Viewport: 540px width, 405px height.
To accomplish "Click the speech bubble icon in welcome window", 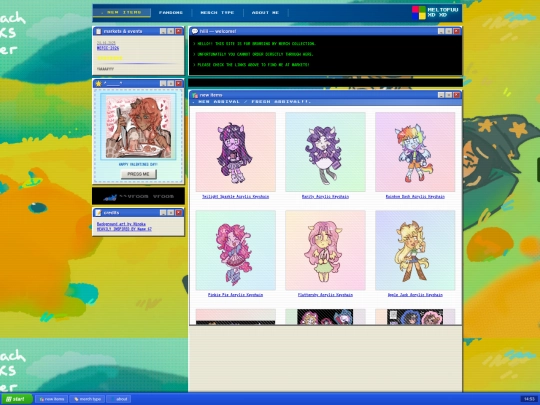I will coord(195,31).
